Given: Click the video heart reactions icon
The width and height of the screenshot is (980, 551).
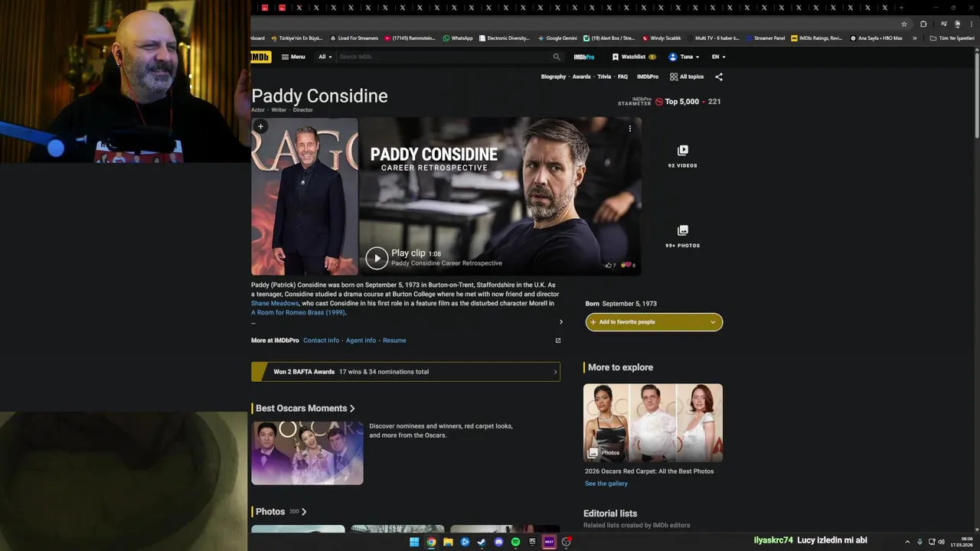Looking at the screenshot, I should (x=627, y=265).
